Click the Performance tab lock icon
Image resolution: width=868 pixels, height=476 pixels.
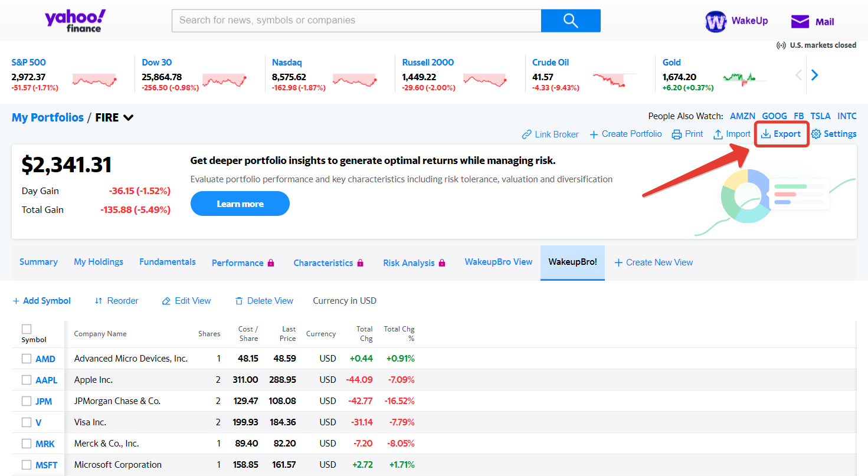point(271,263)
